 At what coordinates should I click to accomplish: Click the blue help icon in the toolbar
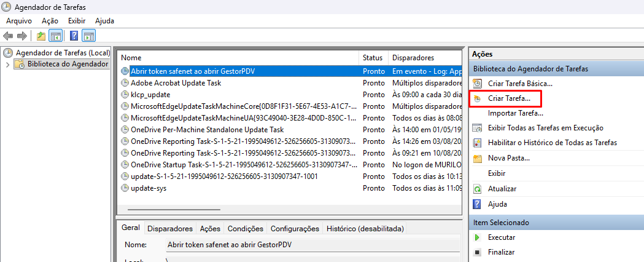[x=74, y=36]
